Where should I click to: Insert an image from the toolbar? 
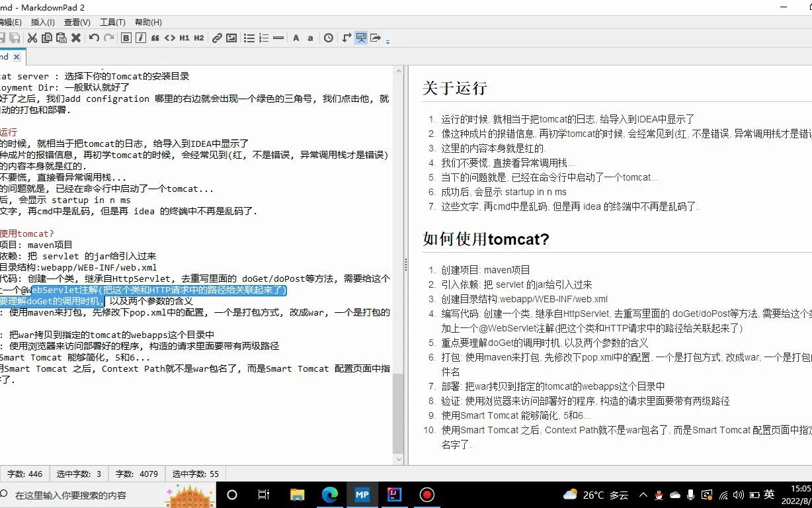tap(231, 38)
